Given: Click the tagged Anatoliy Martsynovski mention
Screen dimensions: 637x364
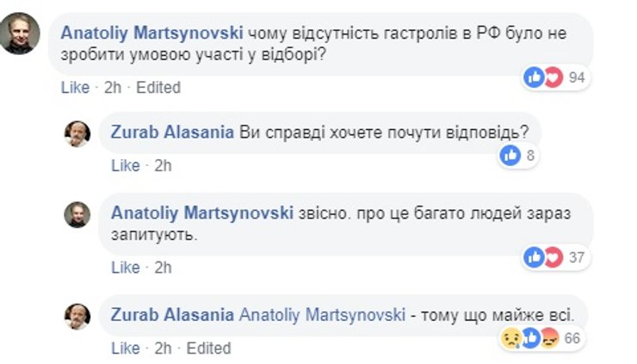Looking at the screenshot, I should [x=320, y=315].
